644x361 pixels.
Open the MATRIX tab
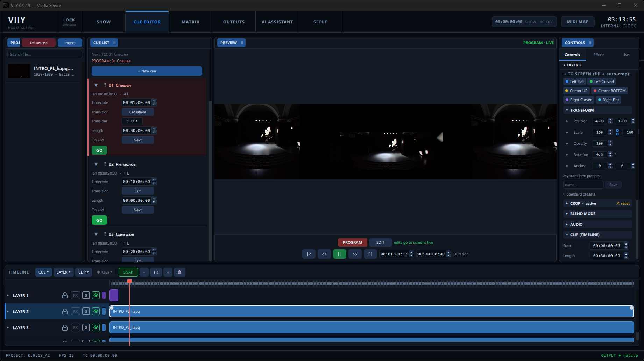tap(191, 22)
